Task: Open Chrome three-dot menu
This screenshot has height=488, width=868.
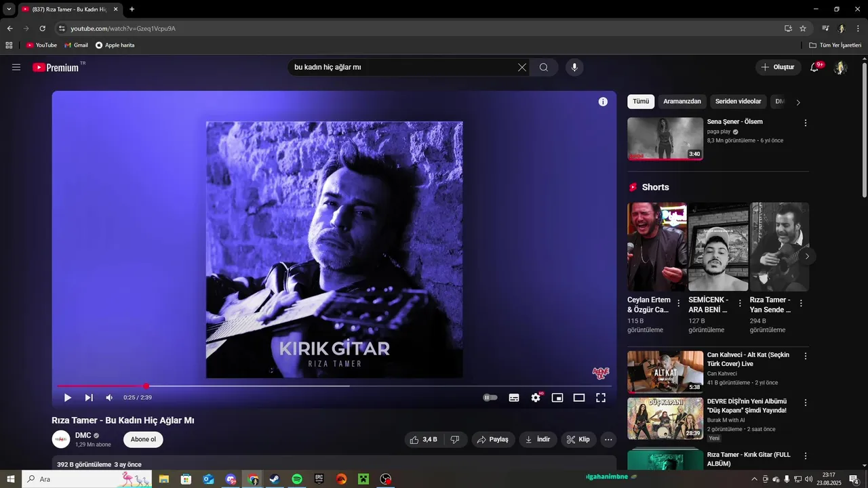Action: tap(859, 28)
